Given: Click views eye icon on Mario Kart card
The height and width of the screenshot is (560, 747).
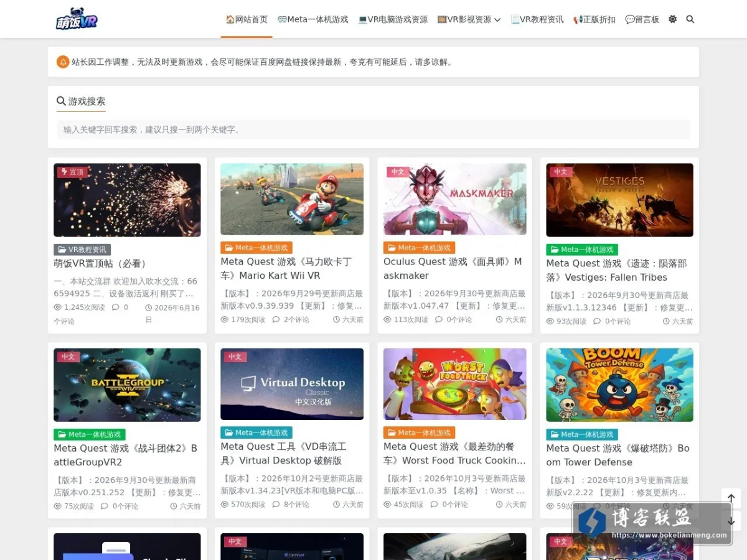Looking at the screenshot, I should [x=225, y=319].
